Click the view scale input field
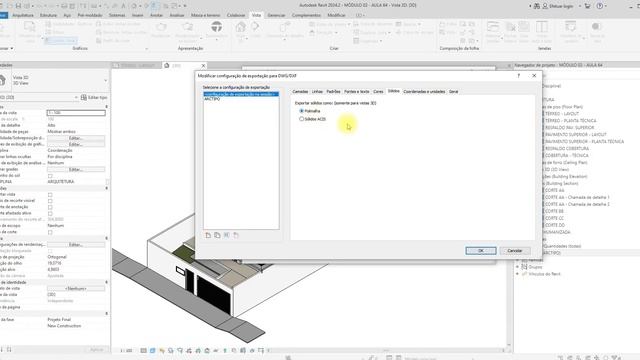This screenshot has height=360, width=640. (76, 113)
